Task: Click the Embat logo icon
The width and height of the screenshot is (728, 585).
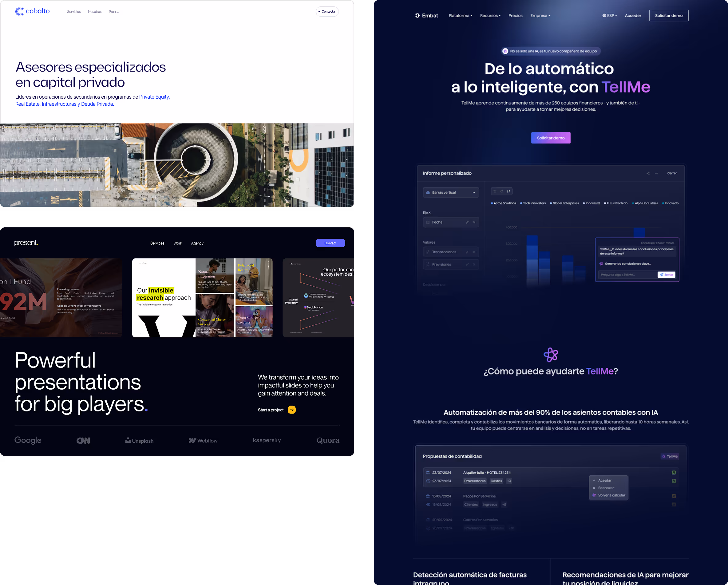Action: (417, 16)
